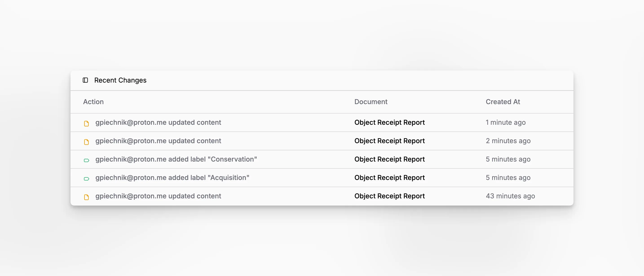
Task: Open Object Receipt Report from 2 minutes ago
Action: (x=390, y=141)
